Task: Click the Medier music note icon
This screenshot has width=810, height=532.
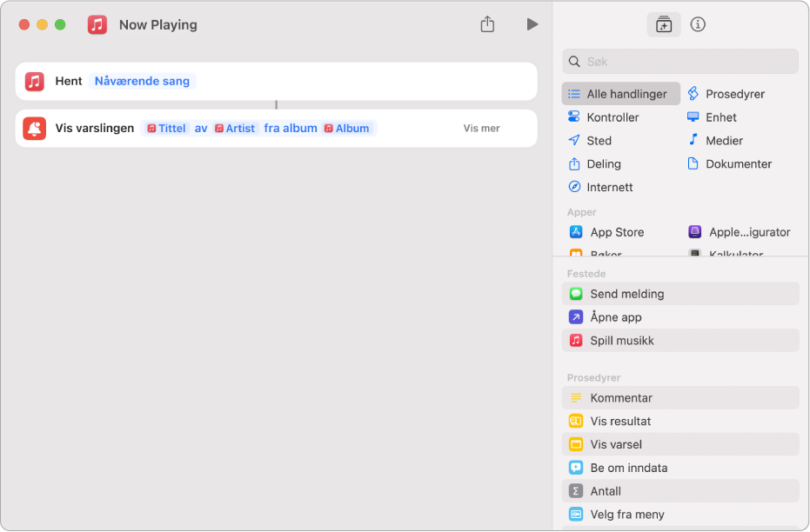Action: (693, 139)
